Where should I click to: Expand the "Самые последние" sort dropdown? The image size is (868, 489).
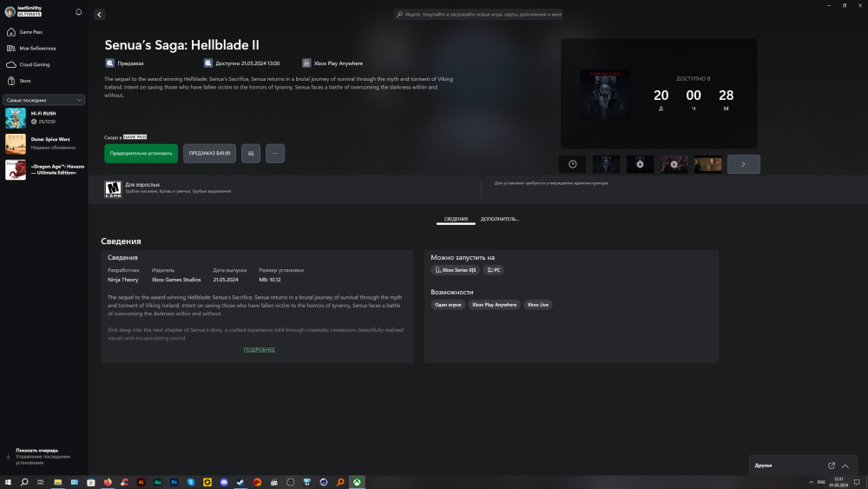tap(43, 100)
